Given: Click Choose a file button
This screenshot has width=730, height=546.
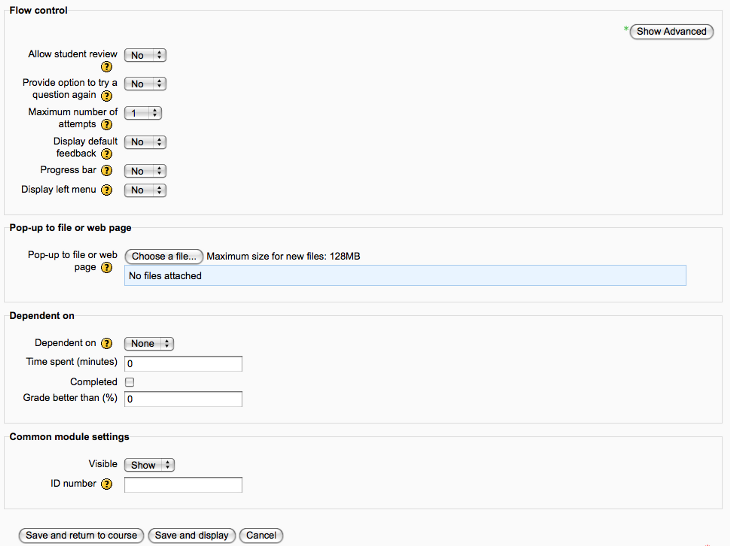Looking at the screenshot, I should pos(164,256).
